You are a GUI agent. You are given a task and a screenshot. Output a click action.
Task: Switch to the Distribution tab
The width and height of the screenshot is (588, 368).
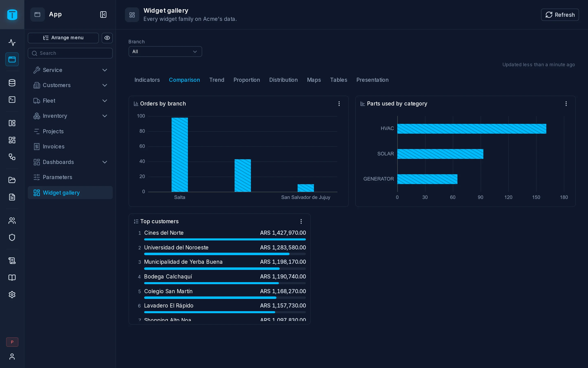pyautogui.click(x=283, y=80)
